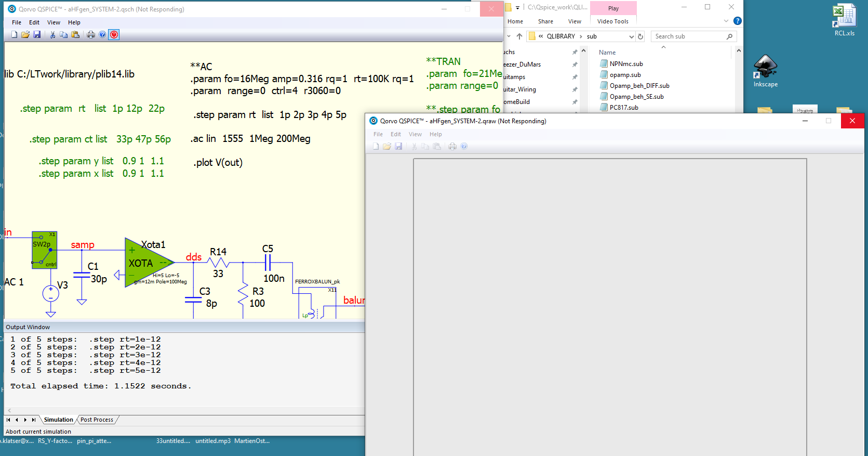Open folder icon in qraw waveform window
Screen dimensions: 868x456
coord(387,147)
